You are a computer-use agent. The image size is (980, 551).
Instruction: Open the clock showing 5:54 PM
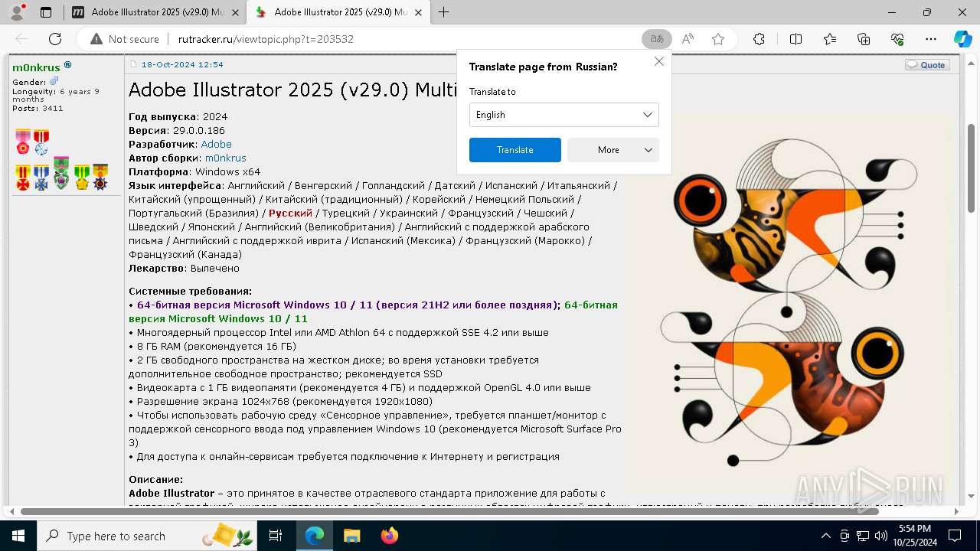914,536
